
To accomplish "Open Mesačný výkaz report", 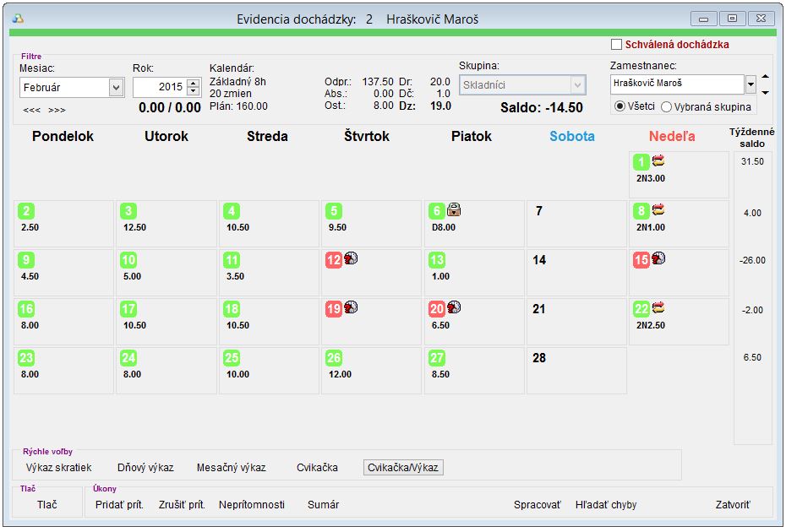I will 231,467.
